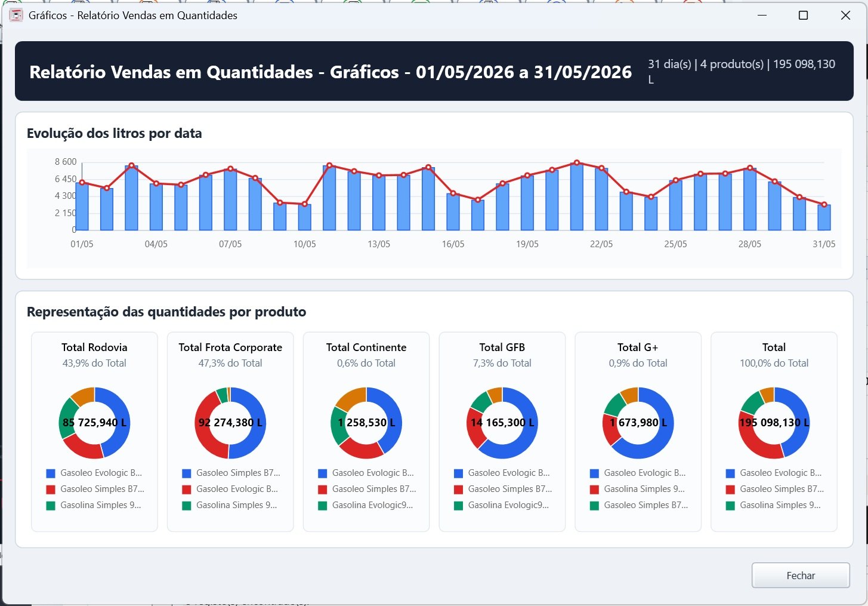Image resolution: width=868 pixels, height=606 pixels.
Task: Click the Total G+ donut chart
Action: (x=638, y=423)
